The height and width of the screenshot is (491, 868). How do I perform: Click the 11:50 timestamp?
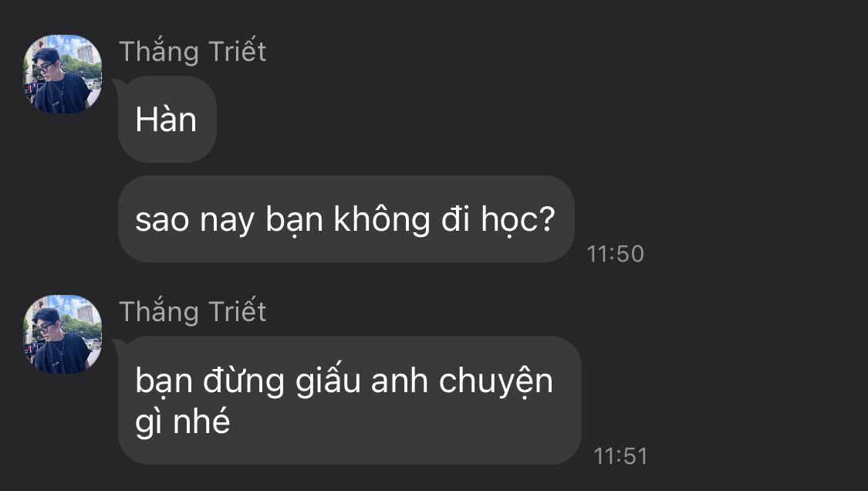[615, 254]
